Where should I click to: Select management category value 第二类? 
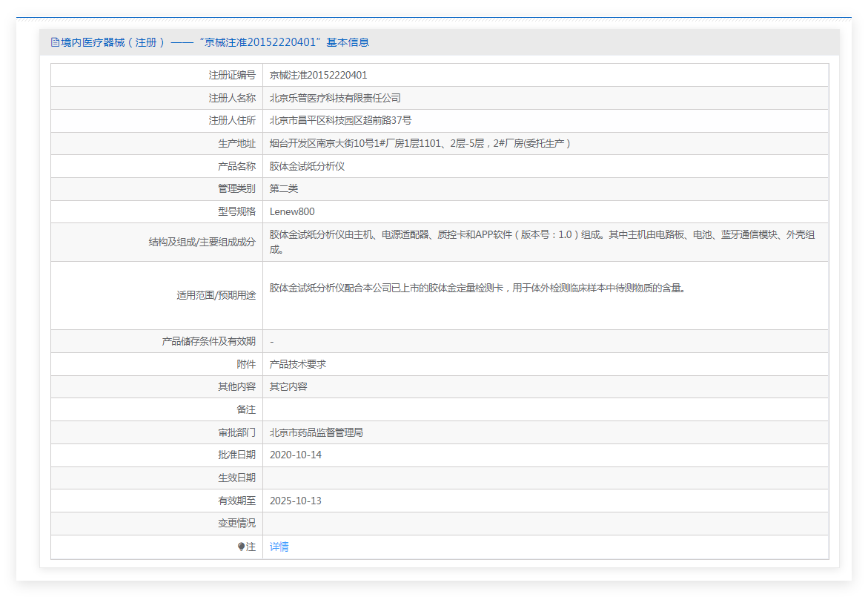(284, 188)
